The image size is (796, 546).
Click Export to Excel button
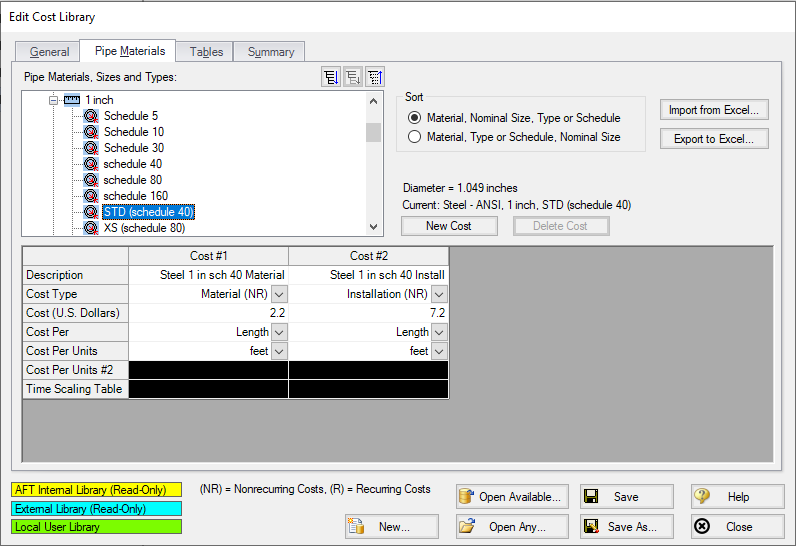pos(714,139)
